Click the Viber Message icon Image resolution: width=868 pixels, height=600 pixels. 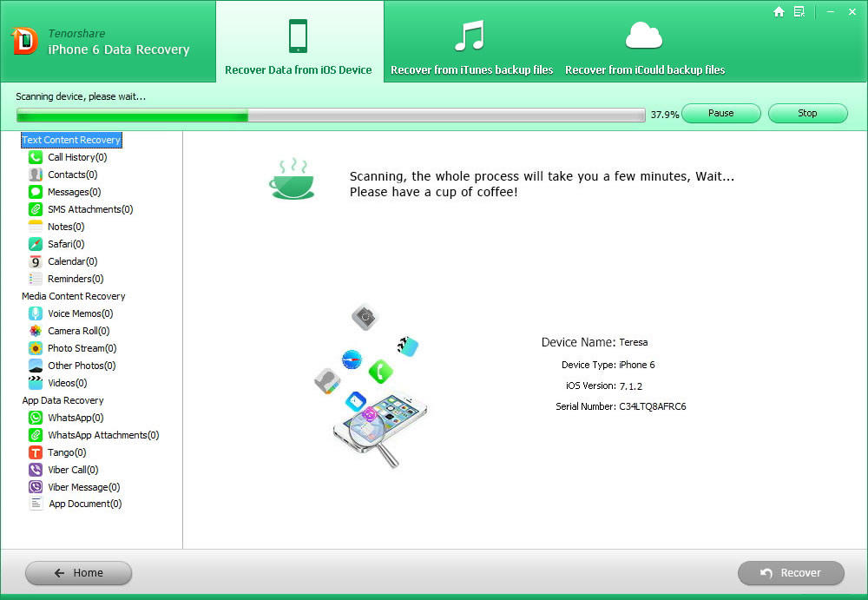tap(36, 487)
